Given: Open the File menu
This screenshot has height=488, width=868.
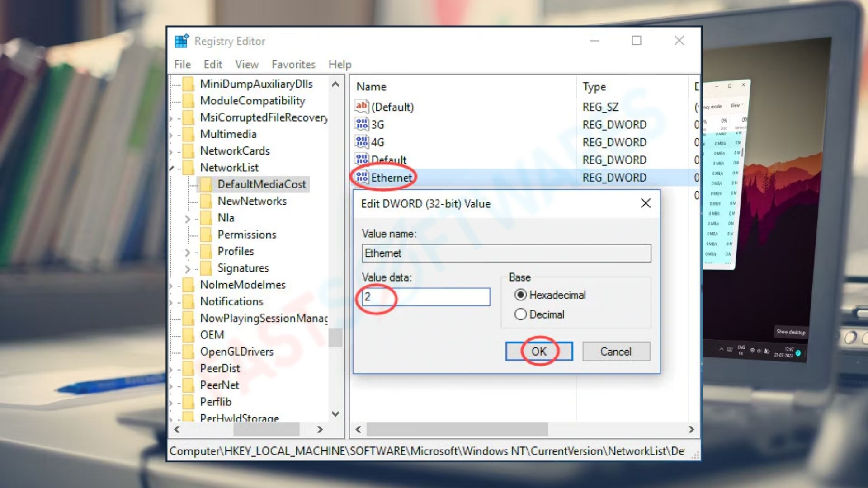Looking at the screenshot, I should click(183, 65).
